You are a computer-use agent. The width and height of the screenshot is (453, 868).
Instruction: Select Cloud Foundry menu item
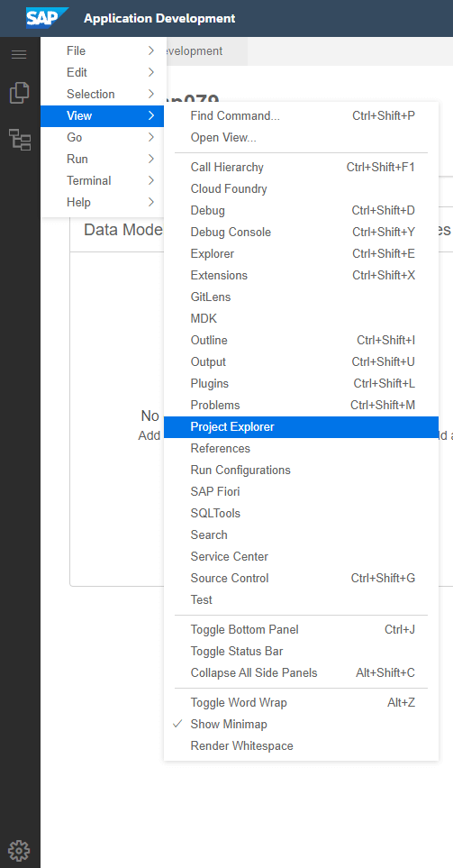coord(301,188)
